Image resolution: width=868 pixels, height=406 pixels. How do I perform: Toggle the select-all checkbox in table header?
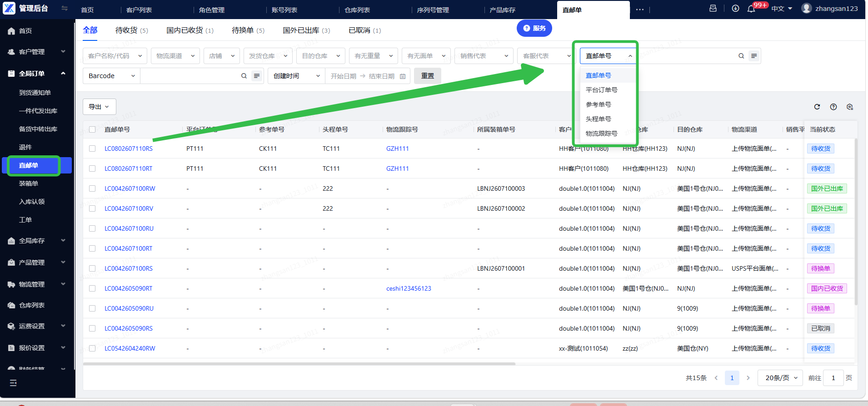(x=92, y=129)
